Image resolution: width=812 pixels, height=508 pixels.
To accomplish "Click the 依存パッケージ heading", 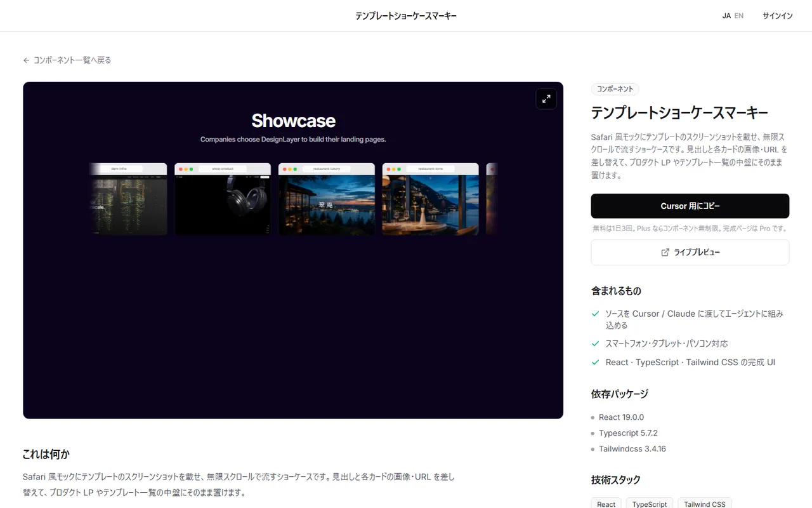I will click(620, 394).
